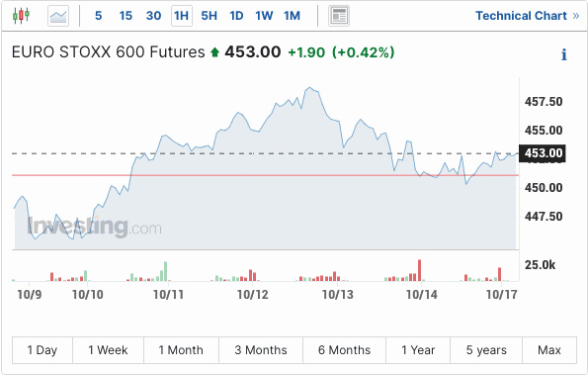Select the 5H interval
The image size is (588, 375).
[x=209, y=16]
